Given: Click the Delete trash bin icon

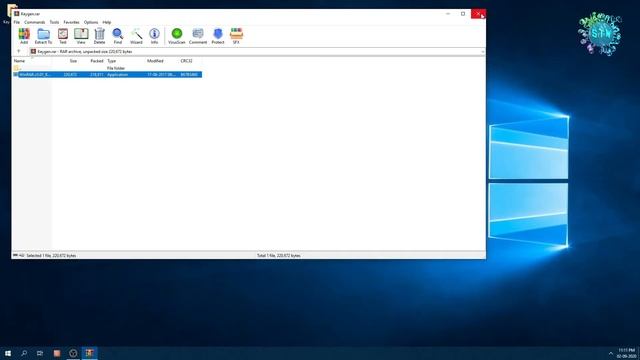Looking at the screenshot, I should click(x=100, y=36).
